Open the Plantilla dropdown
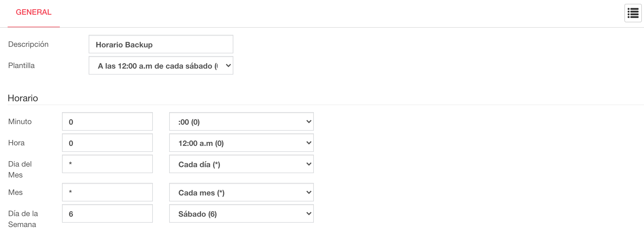This screenshot has height=233, width=644. (x=161, y=65)
